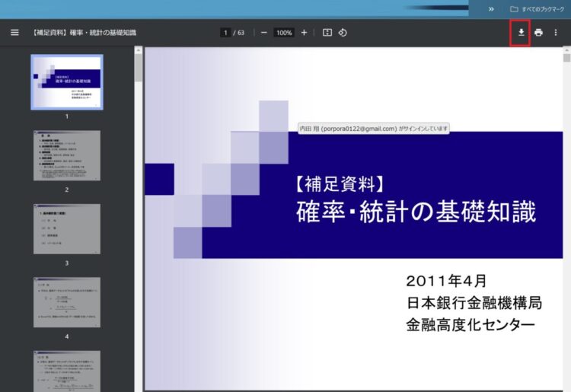This screenshot has height=392, width=571.
Task: Click the fit to page icon
Action: coord(327,33)
